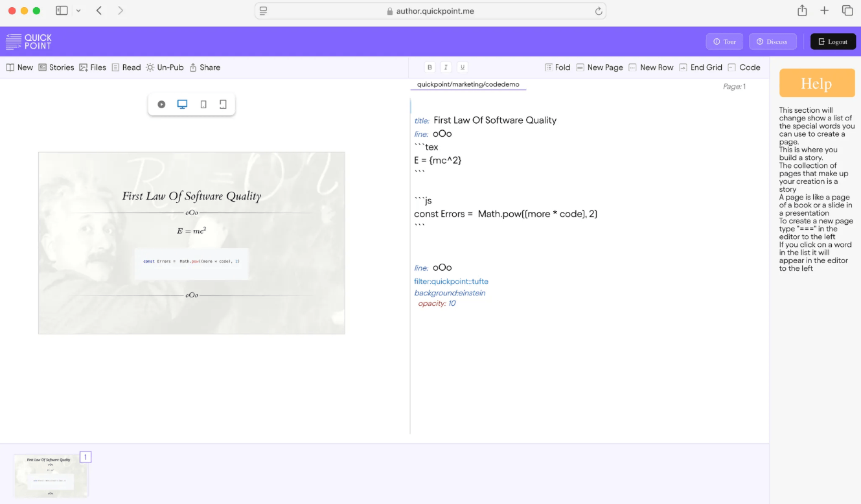Click the Fold toolbar item
Image resolution: width=861 pixels, height=504 pixels.
pyautogui.click(x=558, y=67)
